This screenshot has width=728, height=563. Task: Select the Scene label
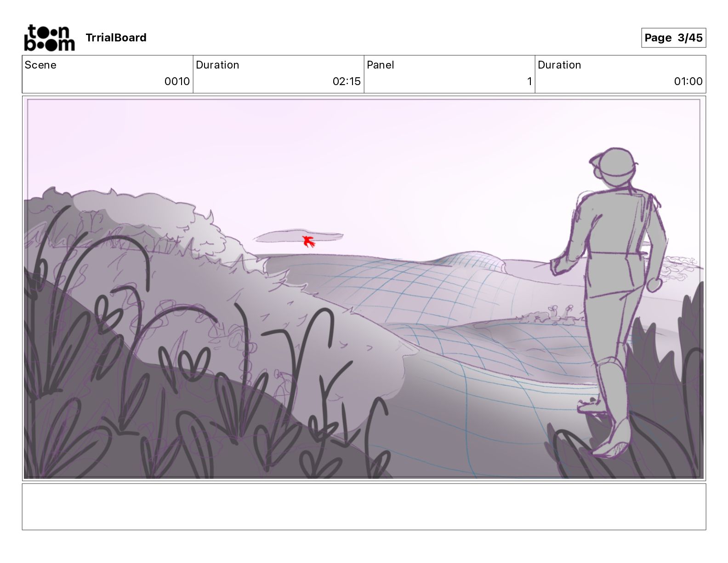[40, 65]
